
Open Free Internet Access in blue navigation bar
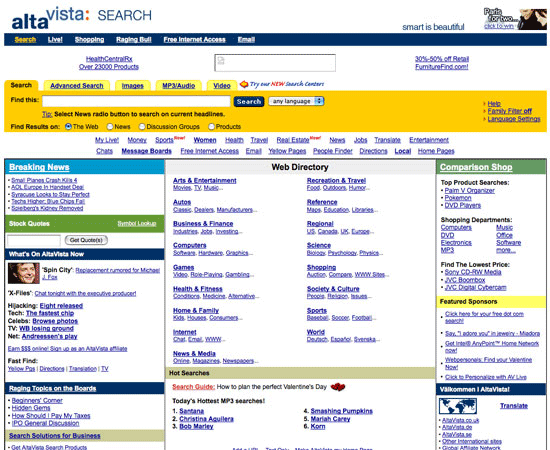click(194, 40)
